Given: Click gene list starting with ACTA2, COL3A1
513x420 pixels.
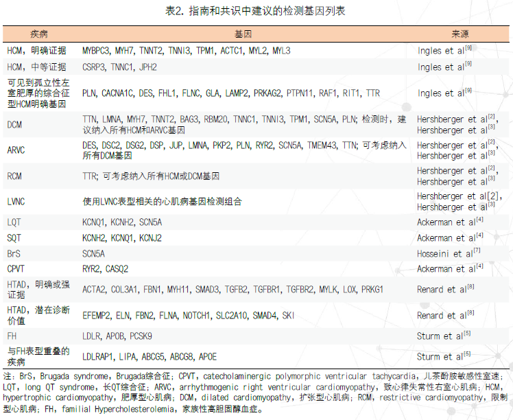Looking at the screenshot, I should pos(232,290).
